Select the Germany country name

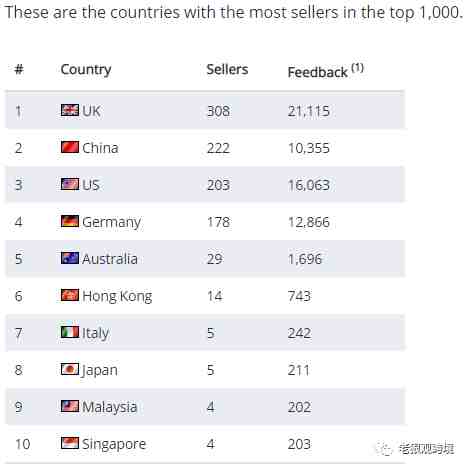(112, 223)
